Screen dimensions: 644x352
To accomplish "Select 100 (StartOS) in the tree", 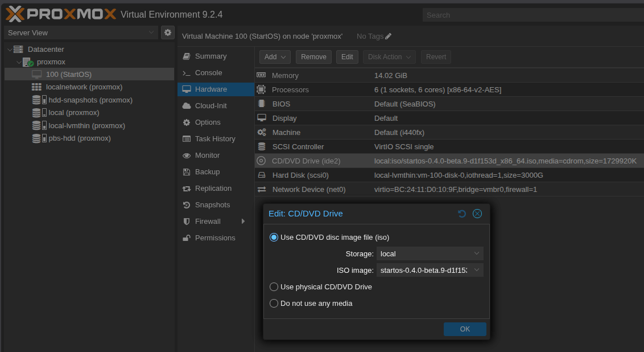I will pyautogui.click(x=89, y=75).
